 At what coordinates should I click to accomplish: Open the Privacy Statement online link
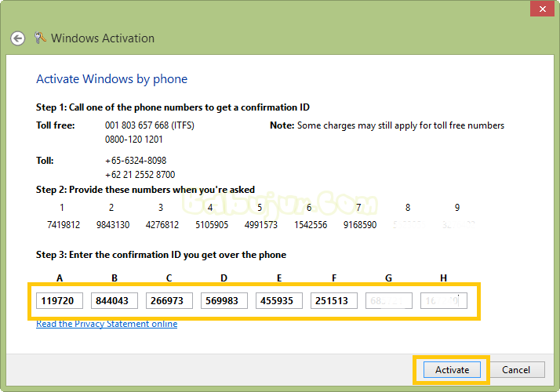pos(107,324)
